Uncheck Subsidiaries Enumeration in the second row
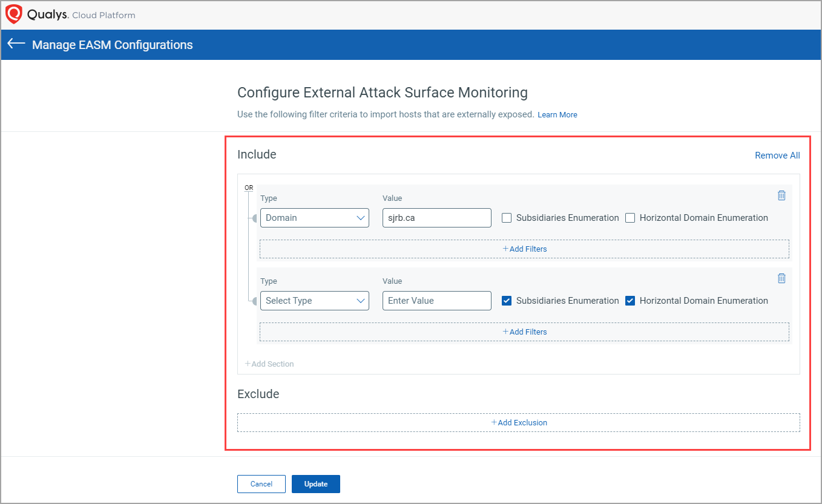This screenshot has width=822, height=504. tap(506, 300)
